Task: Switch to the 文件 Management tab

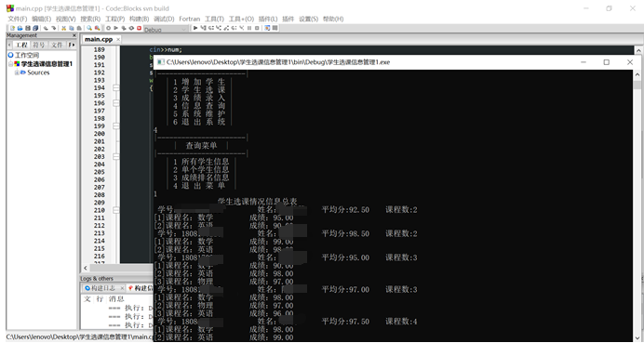Action: pos(57,45)
